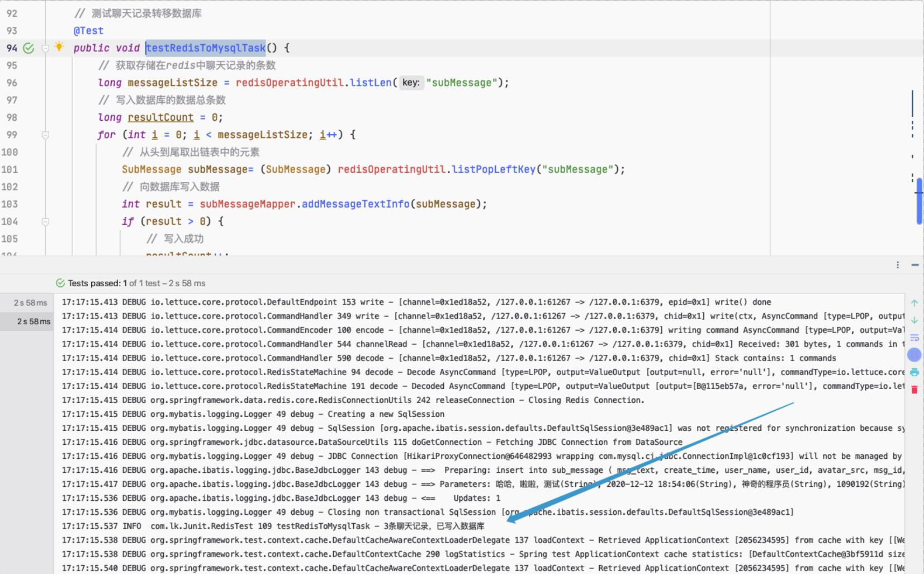Collapse the testRedisToMysqlTask method fold on line 94

point(45,48)
